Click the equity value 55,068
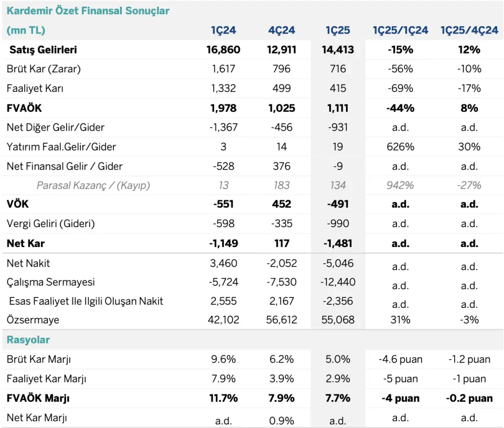Image resolution: width=504 pixels, height=428 pixels. tap(338, 320)
